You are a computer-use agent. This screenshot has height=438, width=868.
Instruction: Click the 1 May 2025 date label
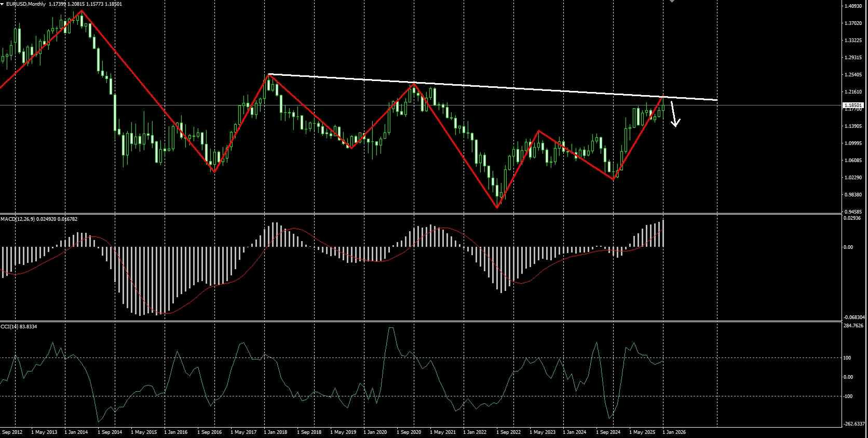point(642,432)
